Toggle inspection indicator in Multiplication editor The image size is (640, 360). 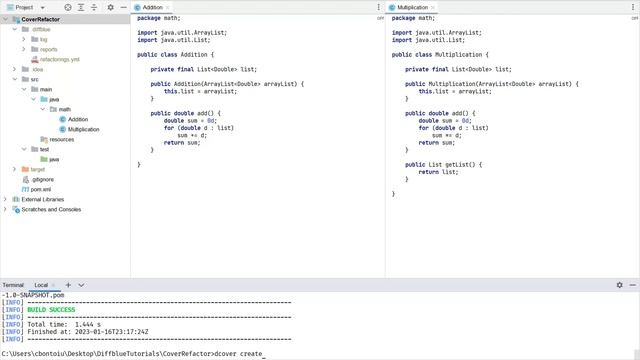point(635,18)
